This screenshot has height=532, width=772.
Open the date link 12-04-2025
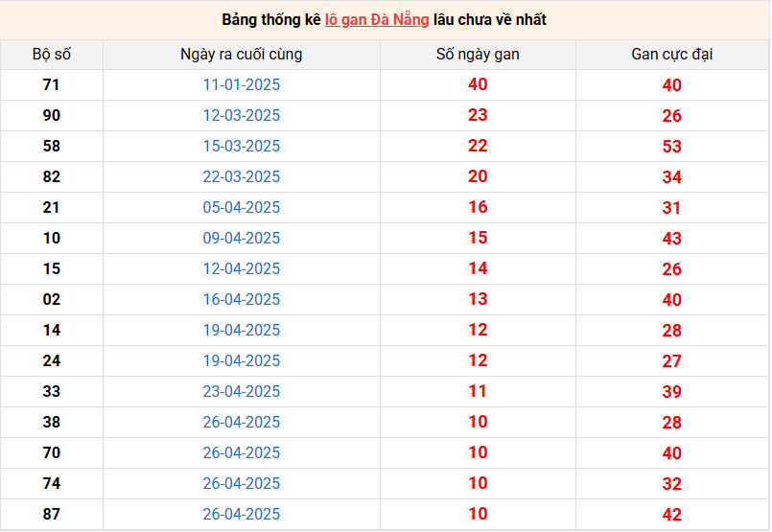[x=242, y=268]
